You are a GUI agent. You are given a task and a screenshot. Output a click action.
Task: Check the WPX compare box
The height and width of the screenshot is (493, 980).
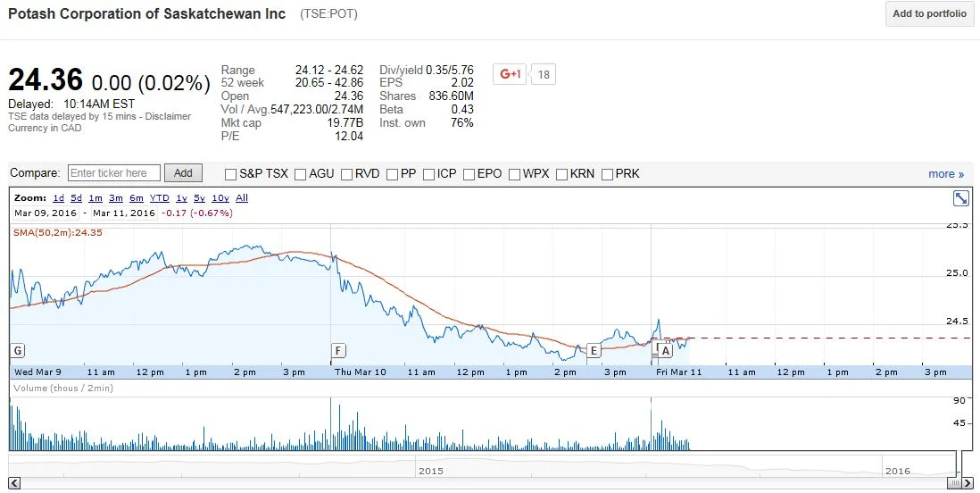(x=514, y=174)
